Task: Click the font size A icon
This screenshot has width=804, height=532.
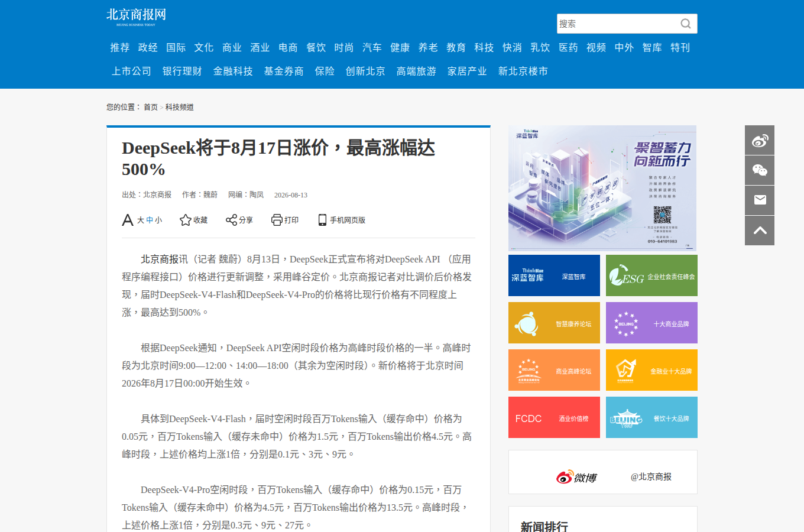Action: click(x=128, y=220)
